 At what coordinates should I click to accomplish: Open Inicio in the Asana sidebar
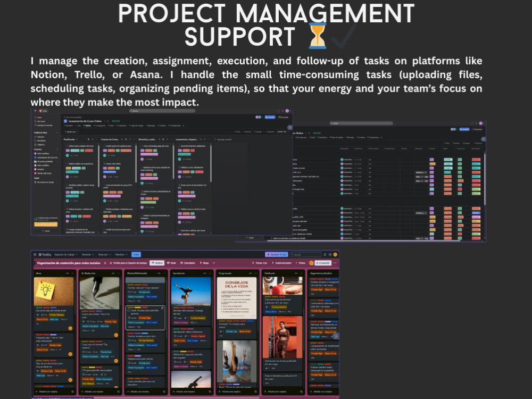(x=38, y=118)
